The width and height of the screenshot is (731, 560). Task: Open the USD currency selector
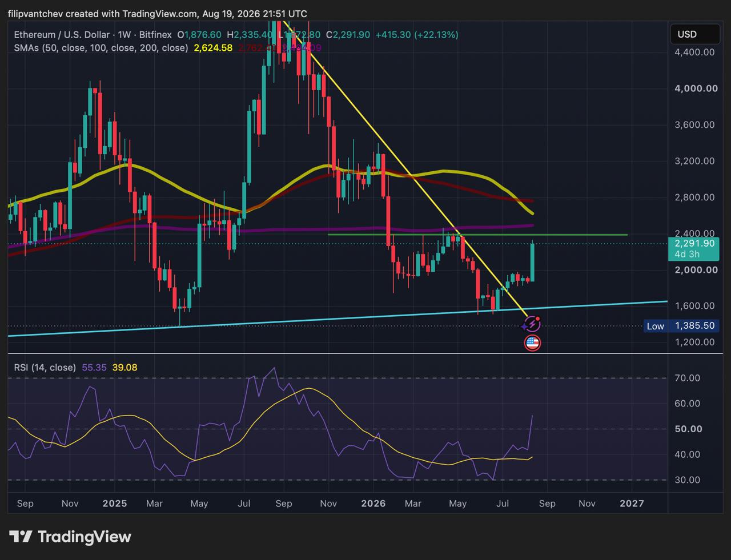tap(694, 34)
